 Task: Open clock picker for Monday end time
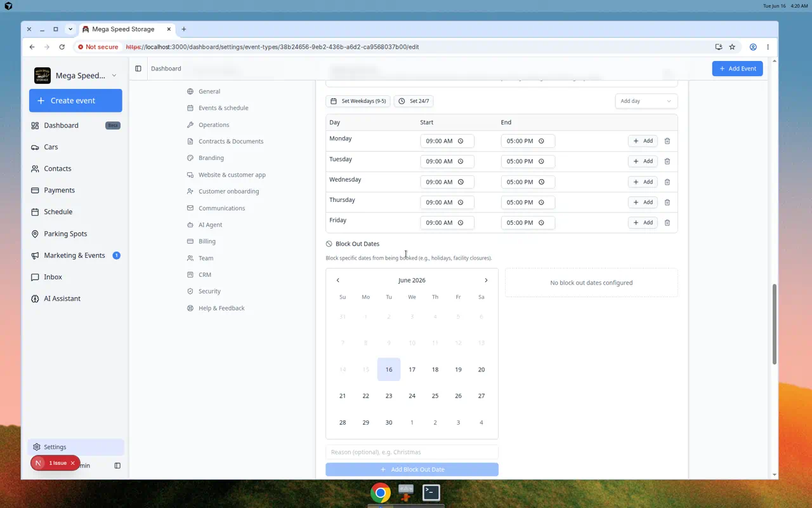pyautogui.click(x=542, y=141)
